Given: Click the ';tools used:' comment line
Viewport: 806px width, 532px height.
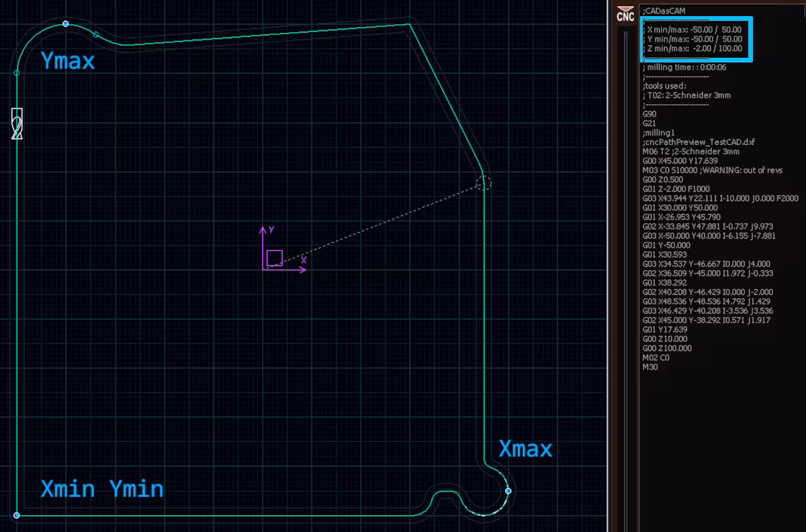Looking at the screenshot, I should pyautogui.click(x=664, y=86).
